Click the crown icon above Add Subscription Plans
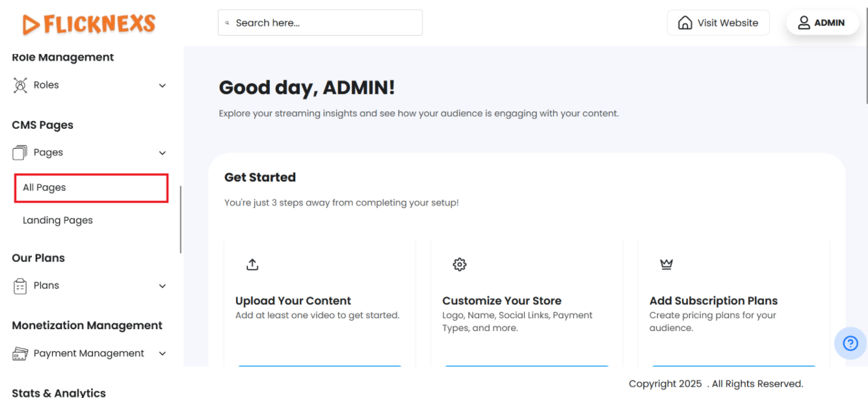This screenshot has width=868, height=398. click(x=666, y=265)
